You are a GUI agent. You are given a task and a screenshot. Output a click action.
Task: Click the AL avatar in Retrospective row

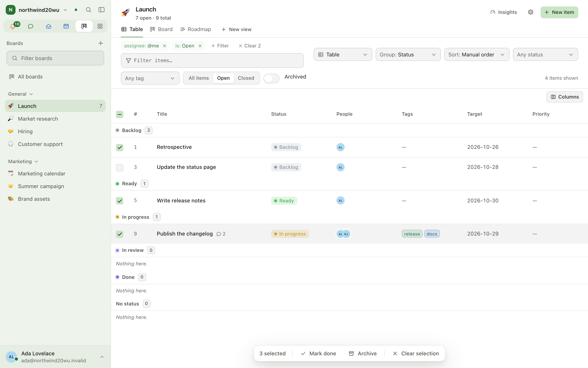[x=340, y=147]
